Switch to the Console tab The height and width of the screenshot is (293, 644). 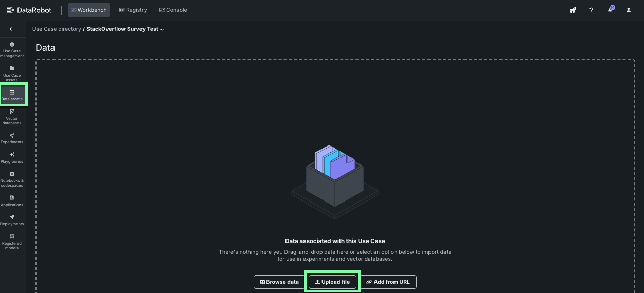coord(173,10)
